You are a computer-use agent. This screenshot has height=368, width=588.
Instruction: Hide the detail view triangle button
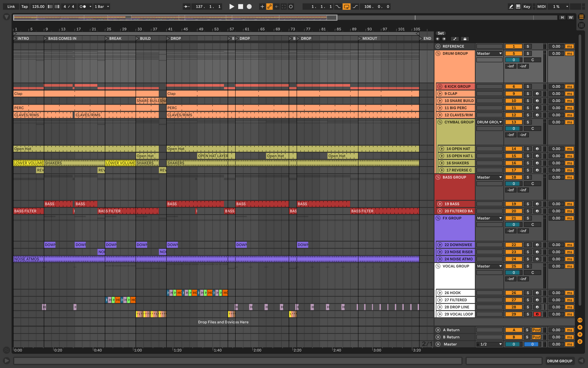(581, 361)
